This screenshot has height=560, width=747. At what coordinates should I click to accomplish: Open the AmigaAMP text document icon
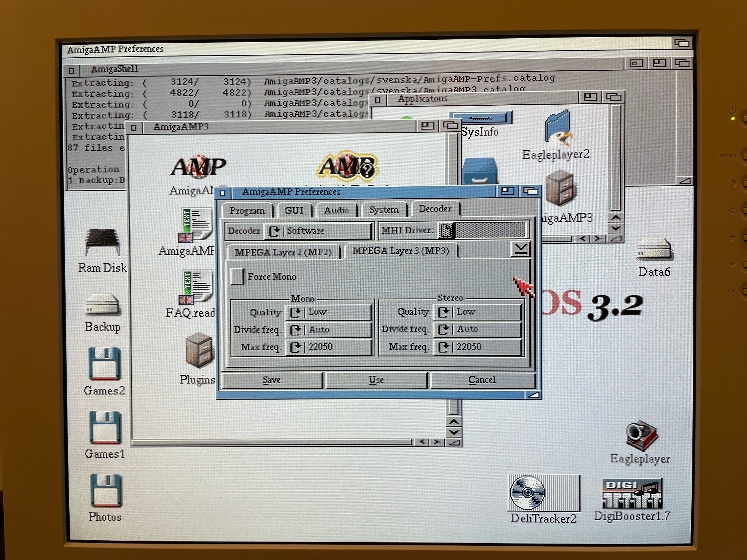coord(196,226)
